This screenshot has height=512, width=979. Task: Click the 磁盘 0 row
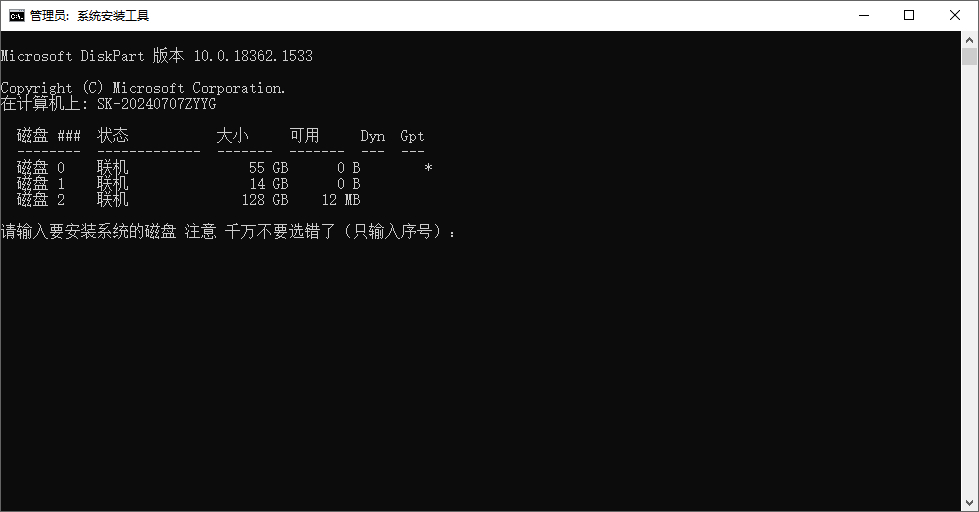click(x=224, y=167)
